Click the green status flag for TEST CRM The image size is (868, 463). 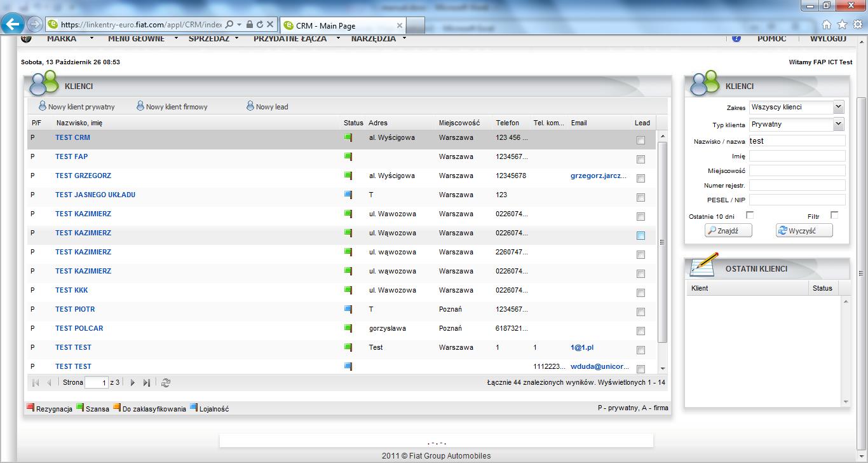click(x=348, y=137)
